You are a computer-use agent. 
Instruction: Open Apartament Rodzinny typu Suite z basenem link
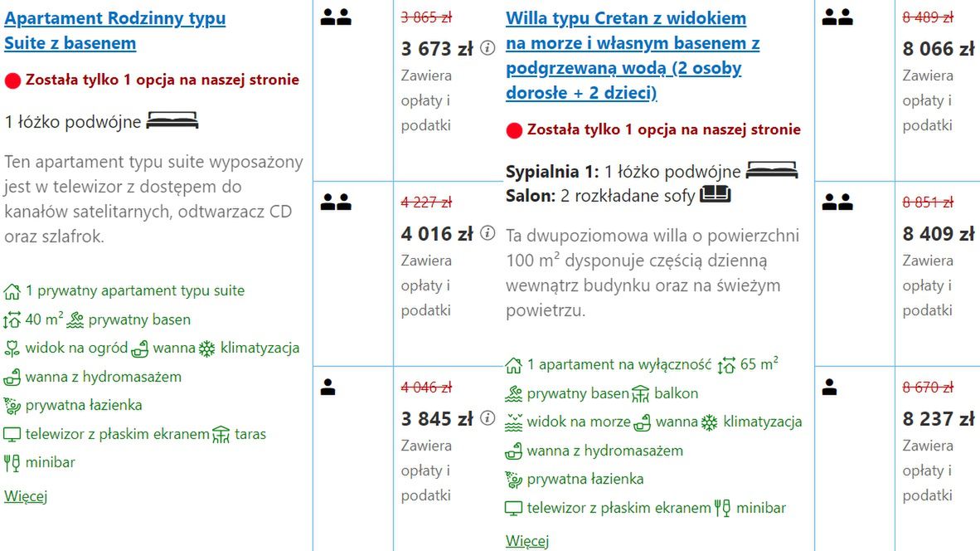[115, 31]
